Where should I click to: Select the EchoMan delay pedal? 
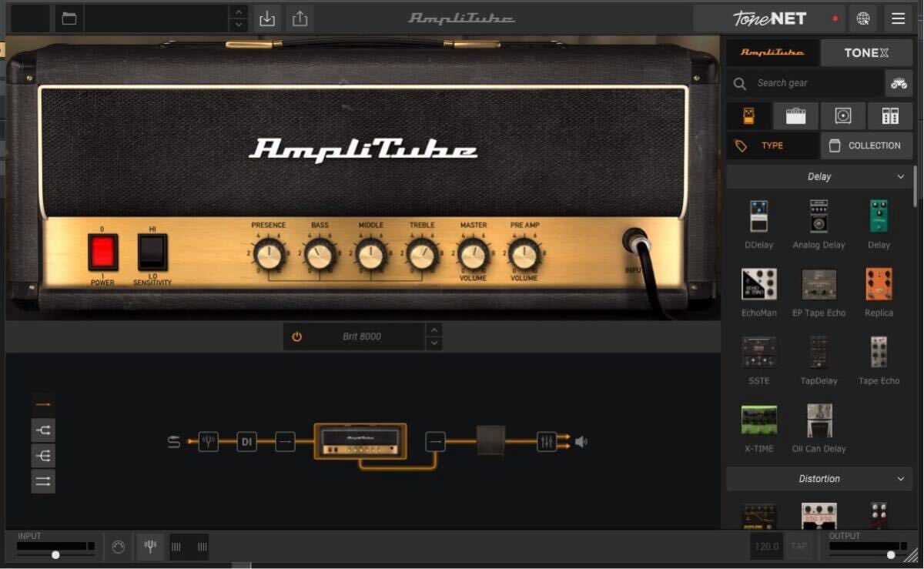[758, 283]
